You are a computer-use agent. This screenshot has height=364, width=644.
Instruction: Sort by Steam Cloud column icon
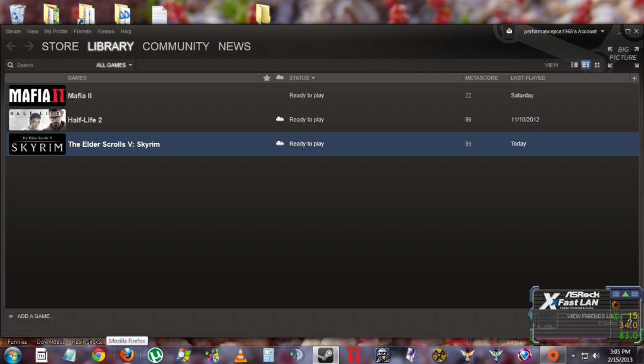click(x=280, y=77)
